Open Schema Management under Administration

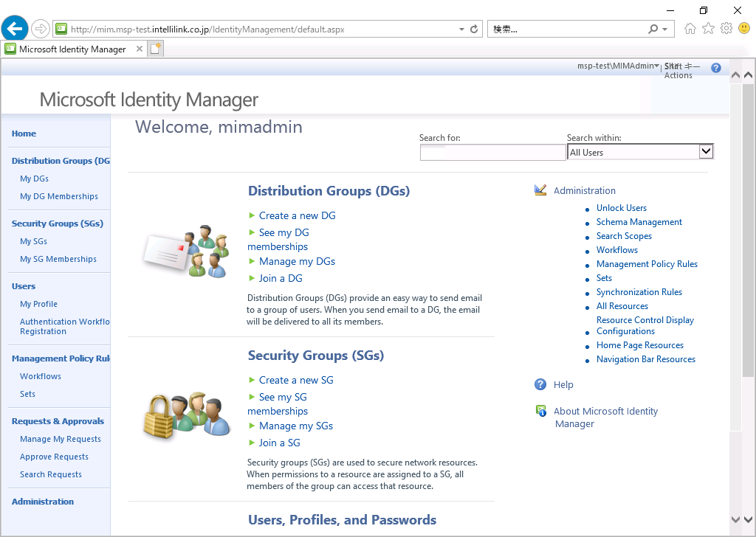pyautogui.click(x=639, y=222)
